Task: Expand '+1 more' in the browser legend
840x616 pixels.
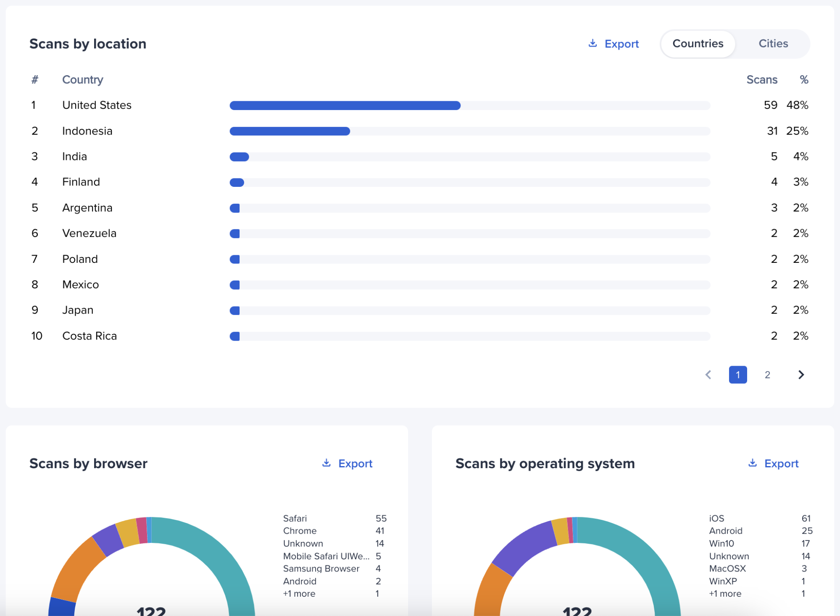Action: [299, 593]
